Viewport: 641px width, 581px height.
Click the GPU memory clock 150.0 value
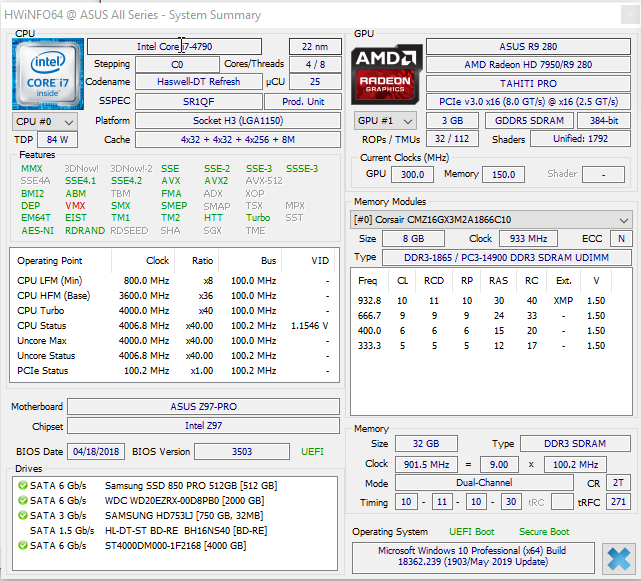point(504,175)
